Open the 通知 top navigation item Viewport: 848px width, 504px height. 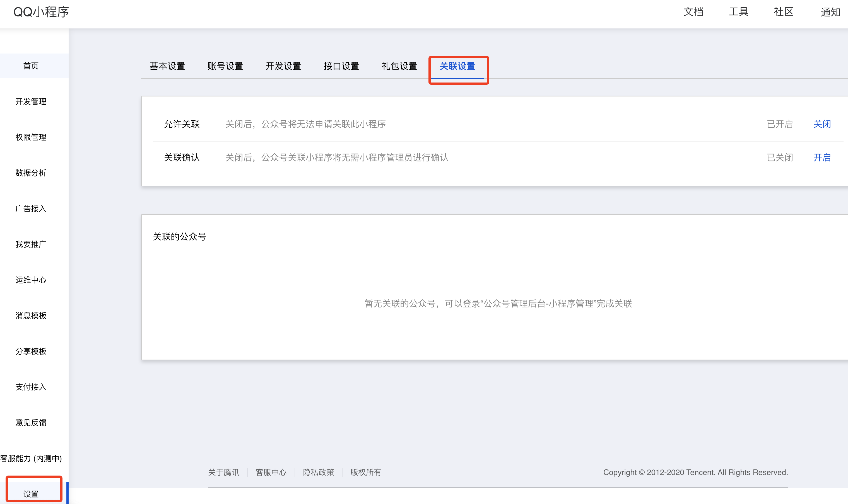pos(830,12)
